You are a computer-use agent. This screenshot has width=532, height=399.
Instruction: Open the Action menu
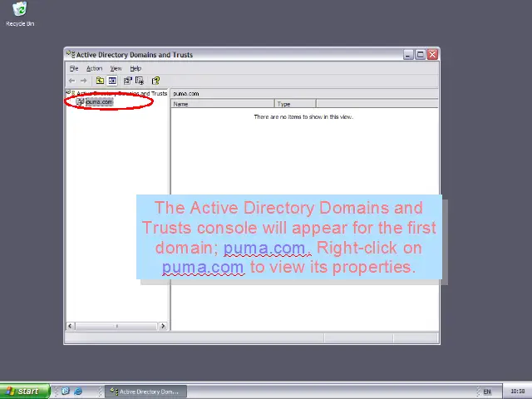(94, 68)
